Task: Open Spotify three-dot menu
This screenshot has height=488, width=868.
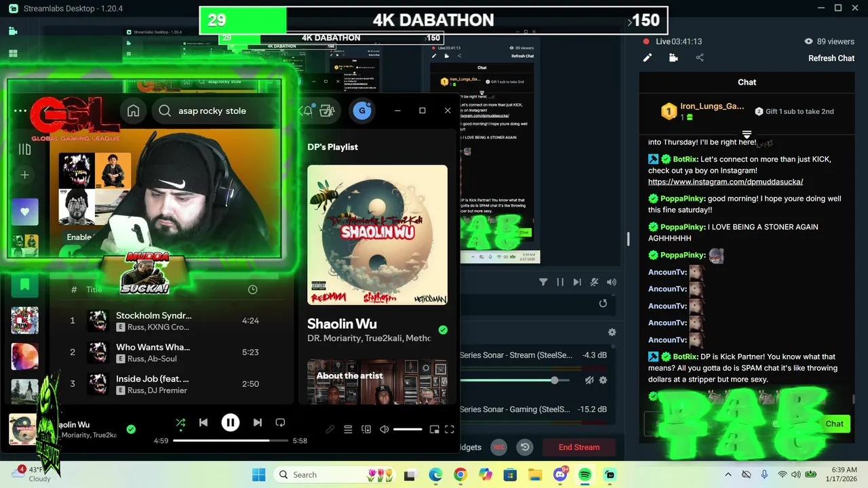Action: tap(20, 110)
